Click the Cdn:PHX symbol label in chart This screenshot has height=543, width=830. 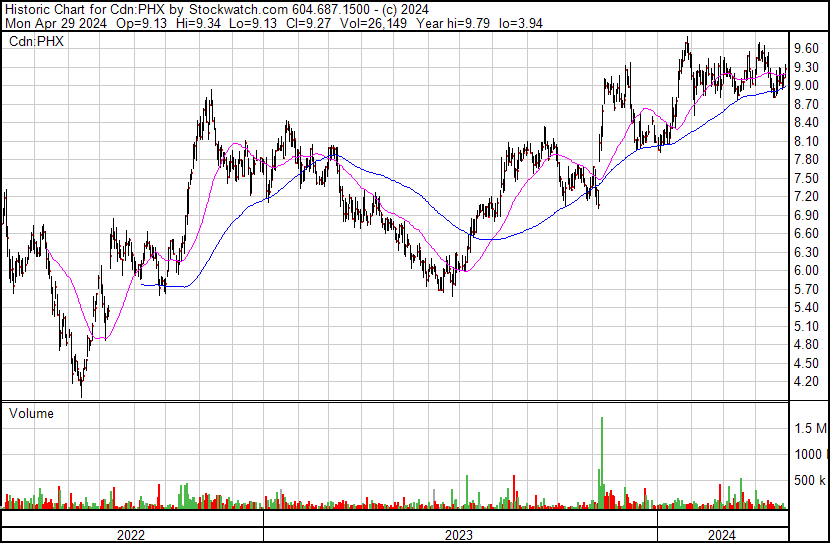coord(36,41)
